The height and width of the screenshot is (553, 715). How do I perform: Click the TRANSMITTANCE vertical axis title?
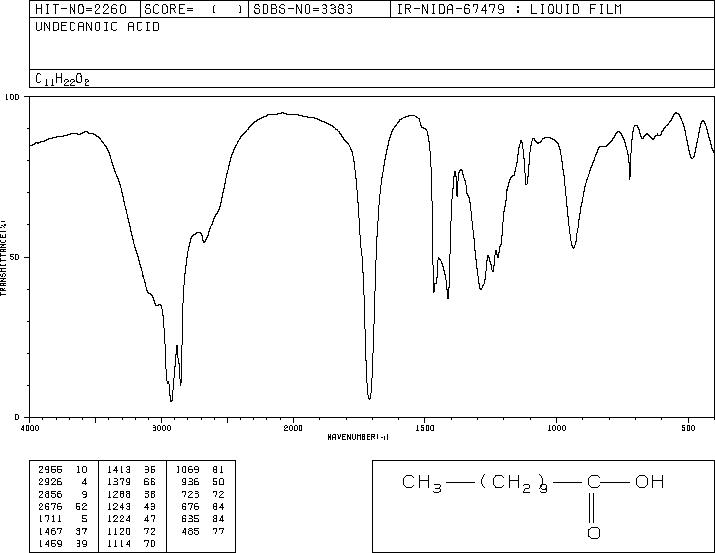3,258
